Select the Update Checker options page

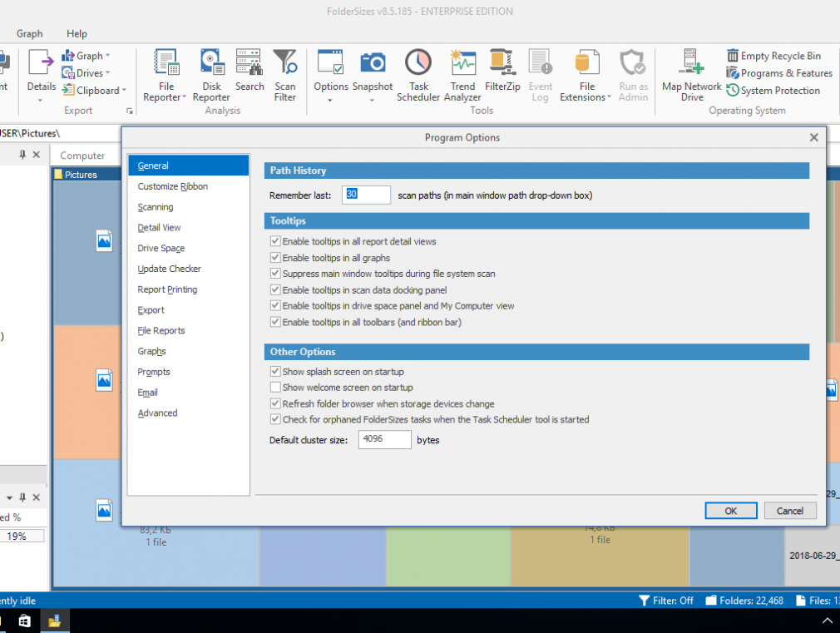pyautogui.click(x=189, y=269)
